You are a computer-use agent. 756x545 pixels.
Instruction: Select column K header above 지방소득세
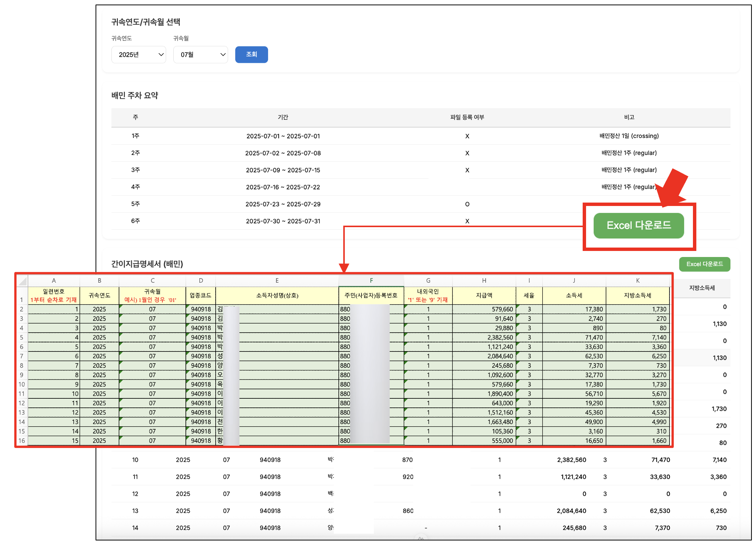coord(637,280)
